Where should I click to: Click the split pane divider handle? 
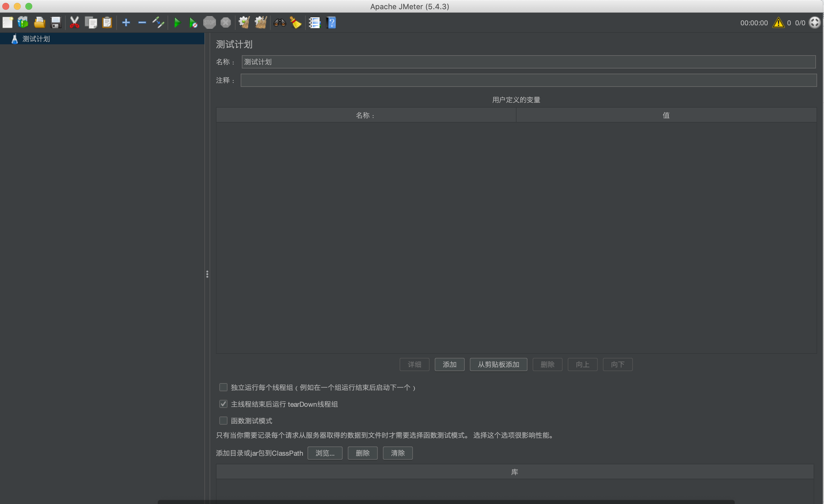coord(207,274)
